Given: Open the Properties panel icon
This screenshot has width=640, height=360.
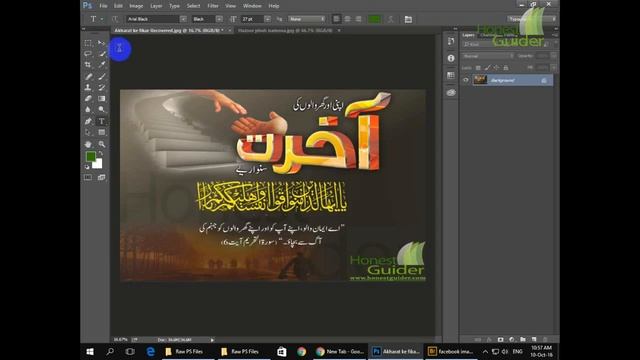Looking at the screenshot, I should point(451,58).
